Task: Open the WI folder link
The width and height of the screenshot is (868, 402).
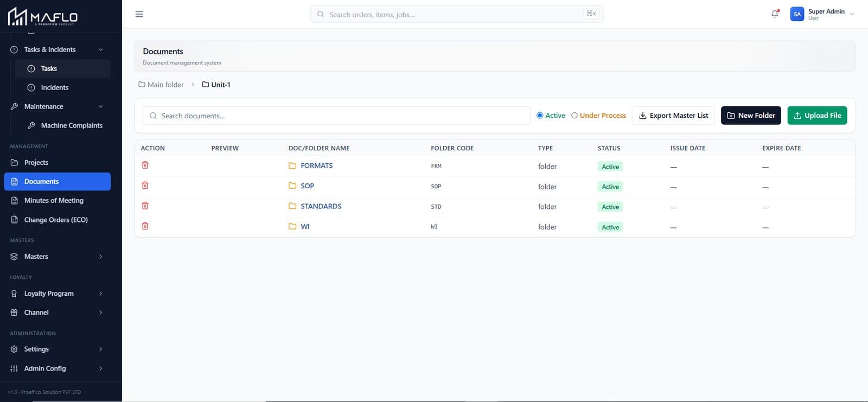Action: point(305,226)
